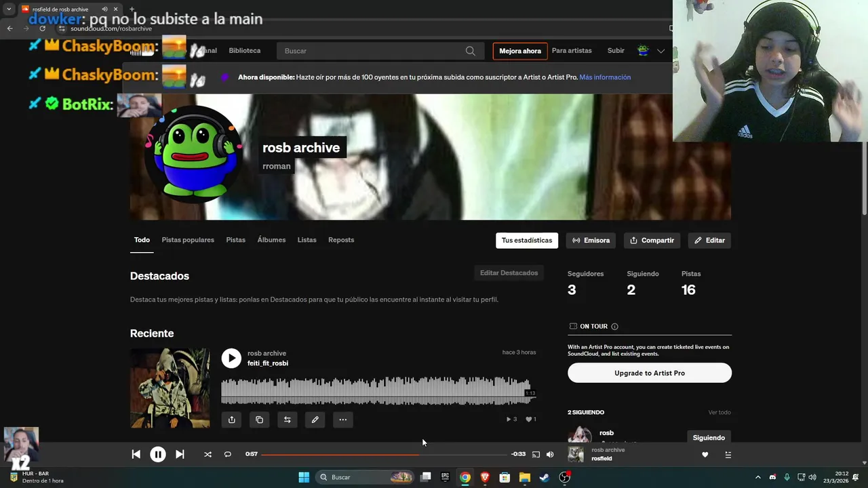The image size is (868, 488).
Task: Toggle repeat in the player bar
Action: 228,455
